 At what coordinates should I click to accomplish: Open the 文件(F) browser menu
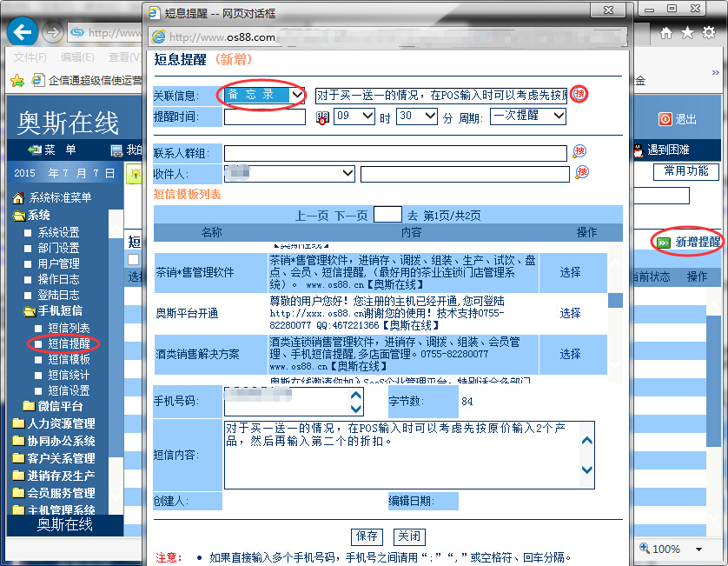pyautogui.click(x=30, y=57)
